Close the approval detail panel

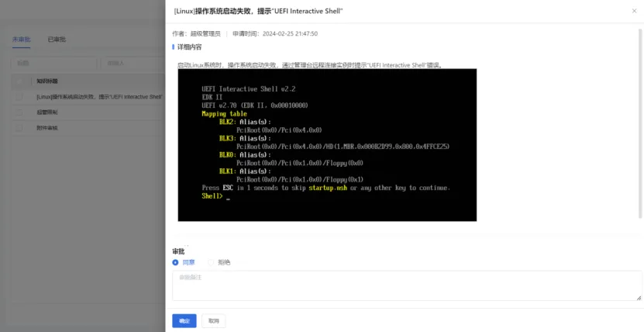634,11
